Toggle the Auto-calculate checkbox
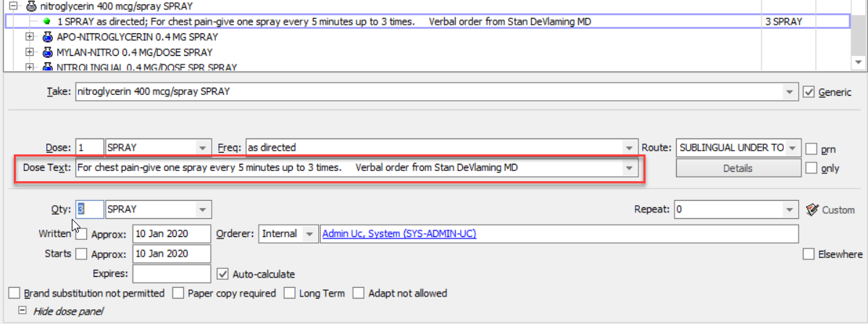 click(224, 274)
